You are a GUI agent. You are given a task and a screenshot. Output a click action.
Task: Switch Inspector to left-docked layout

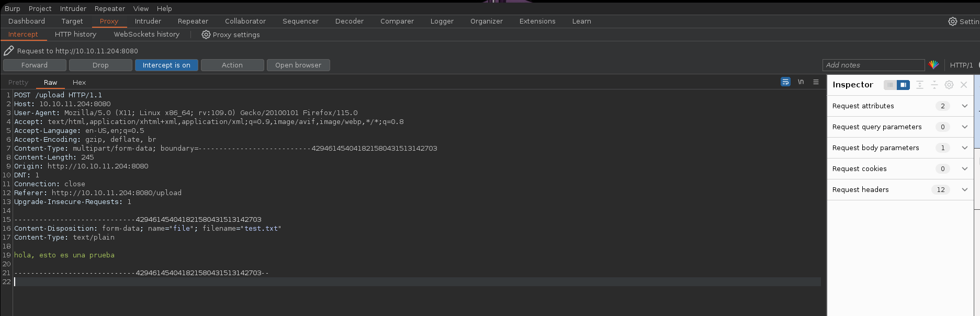pyautogui.click(x=889, y=85)
